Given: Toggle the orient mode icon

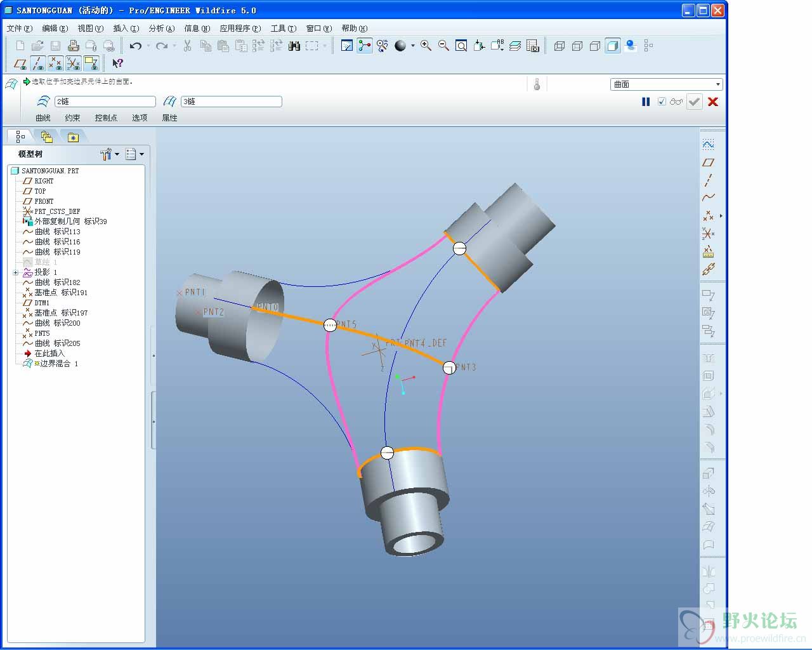Looking at the screenshot, I should click(x=383, y=46).
